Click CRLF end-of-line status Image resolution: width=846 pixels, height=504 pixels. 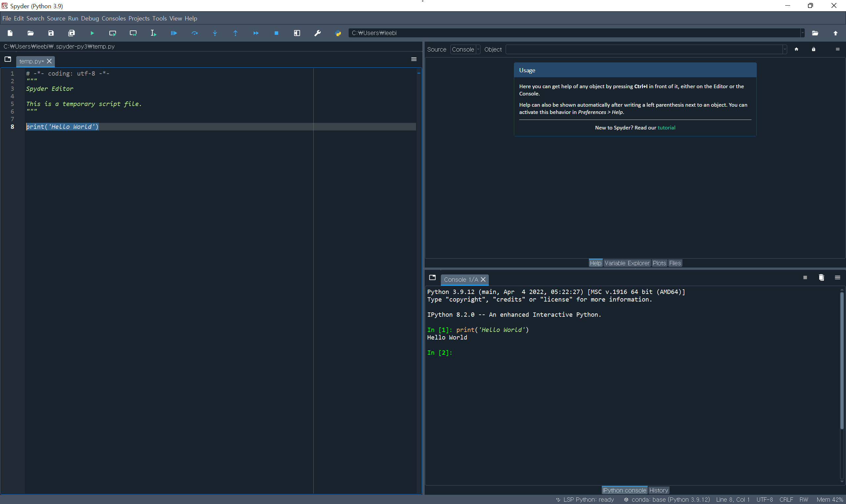click(x=786, y=500)
